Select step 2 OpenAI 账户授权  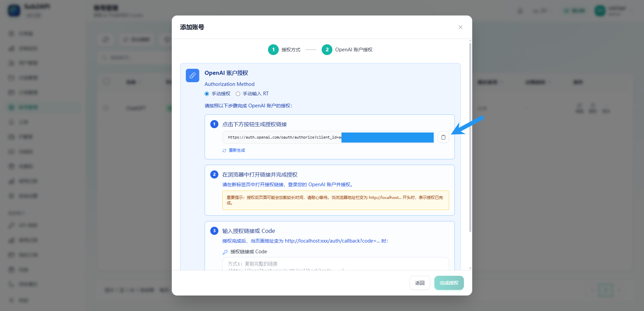click(327, 49)
